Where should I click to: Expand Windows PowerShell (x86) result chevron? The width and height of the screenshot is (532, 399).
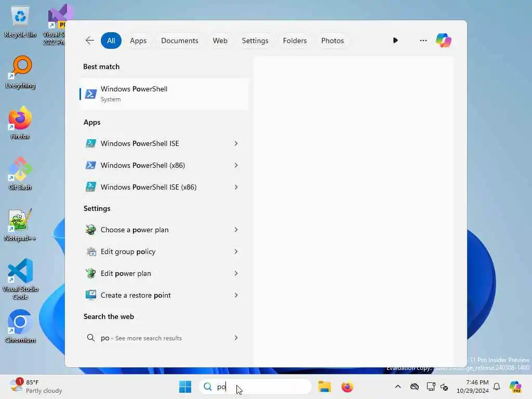coord(236,165)
